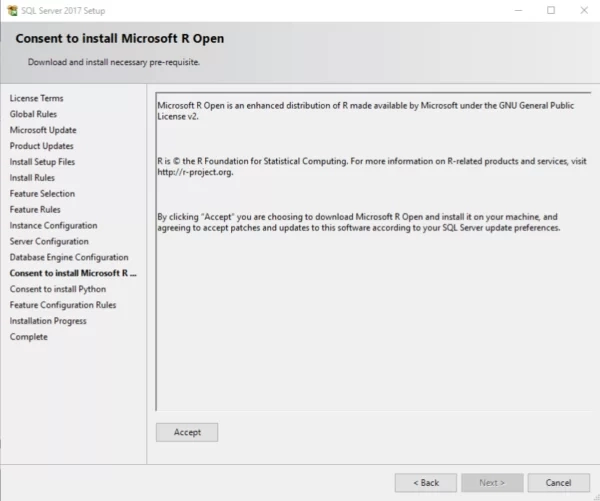The image size is (600, 501).
Task: Open the Feature Selection step
Action: click(42, 194)
